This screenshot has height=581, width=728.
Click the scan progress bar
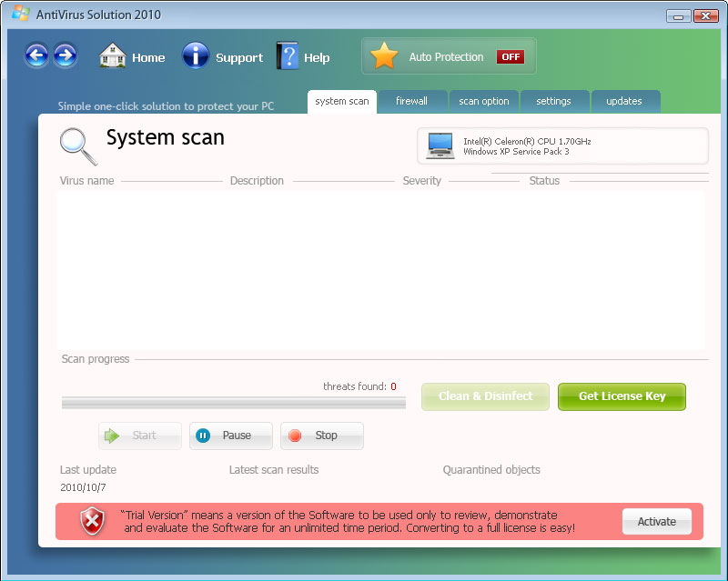click(x=234, y=403)
